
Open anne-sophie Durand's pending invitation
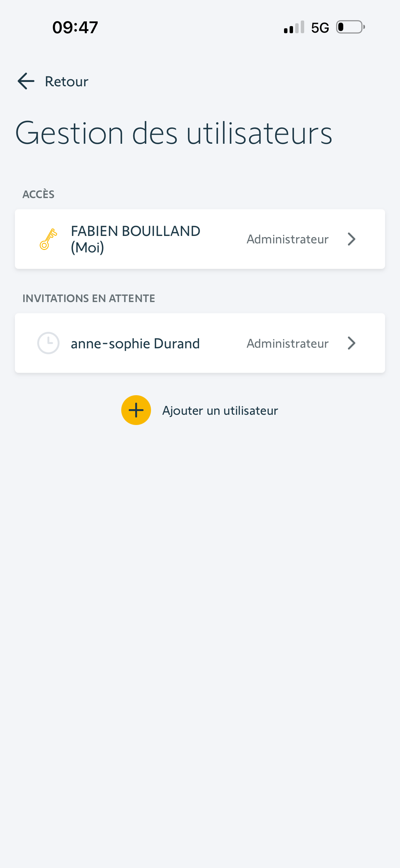point(135,343)
